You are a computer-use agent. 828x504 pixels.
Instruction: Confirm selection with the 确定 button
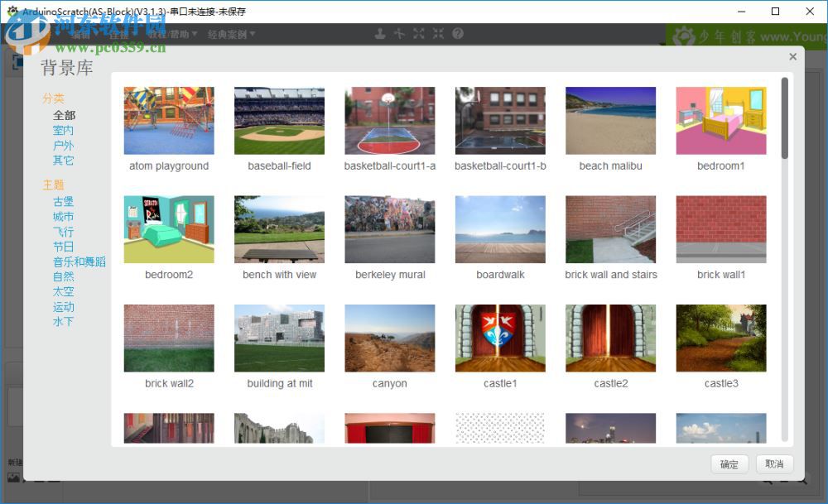coord(729,464)
